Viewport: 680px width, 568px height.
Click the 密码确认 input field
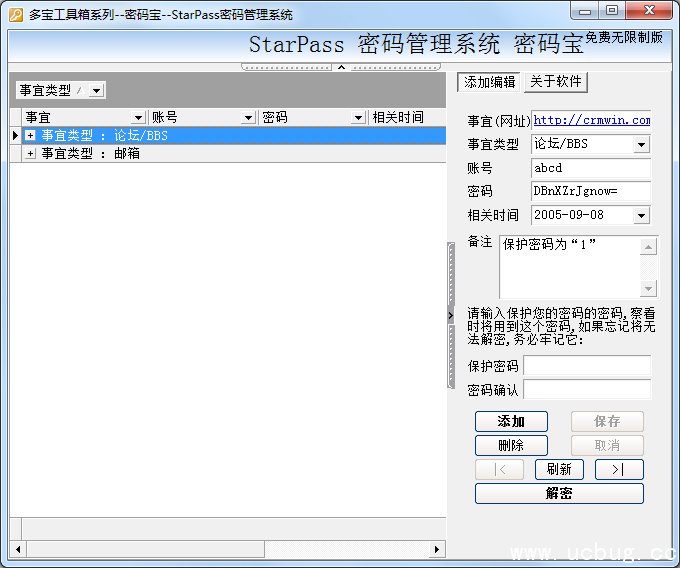587,390
